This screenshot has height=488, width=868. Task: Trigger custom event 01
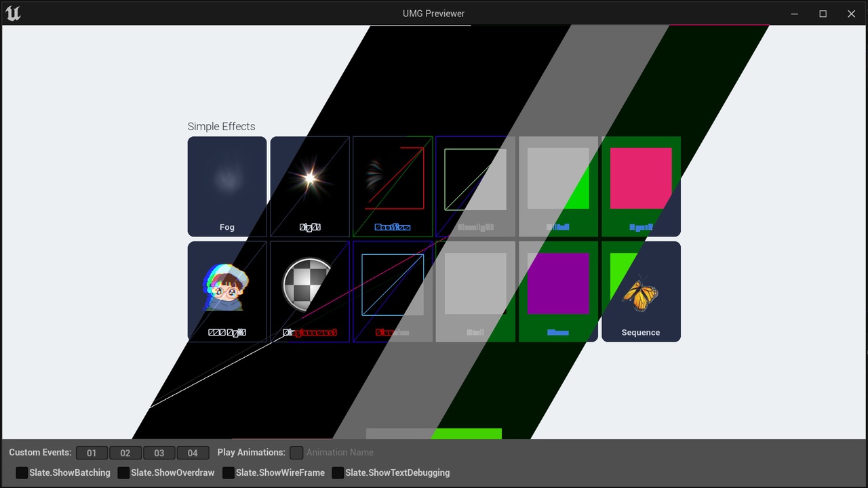click(92, 453)
